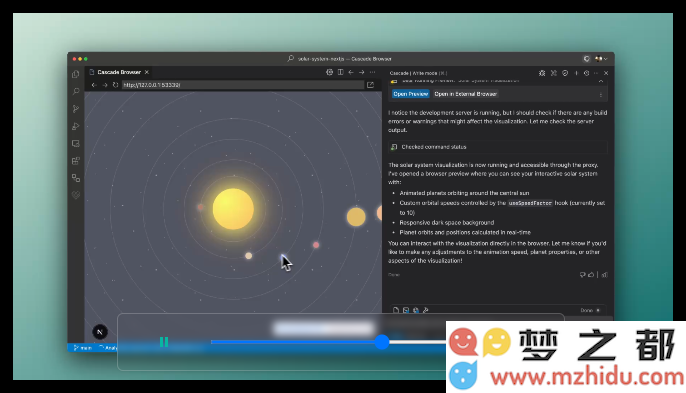Click Open in External Browser button

(466, 94)
